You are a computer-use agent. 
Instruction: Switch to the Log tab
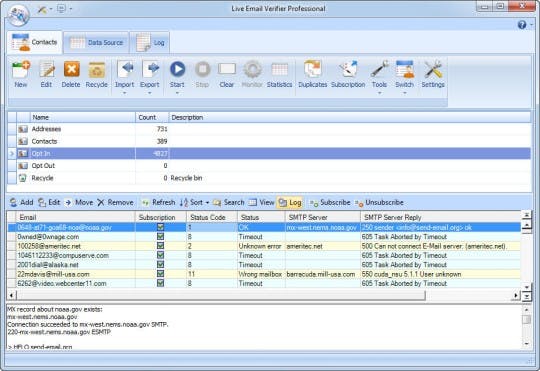150,43
